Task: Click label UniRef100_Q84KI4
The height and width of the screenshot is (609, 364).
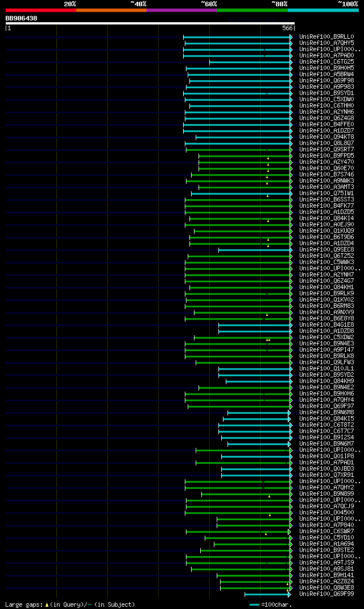Action: pos(326,219)
